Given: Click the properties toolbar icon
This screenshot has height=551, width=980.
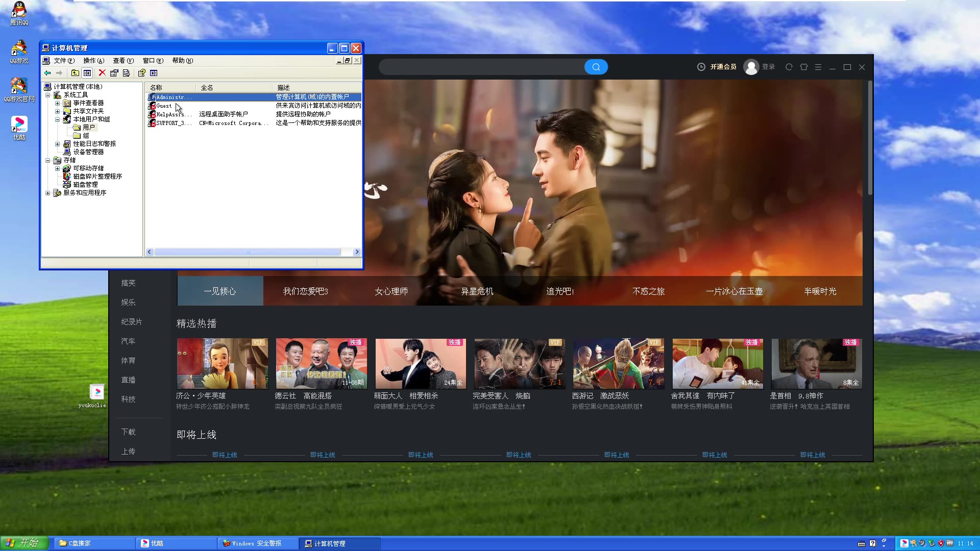Looking at the screenshot, I should (114, 73).
